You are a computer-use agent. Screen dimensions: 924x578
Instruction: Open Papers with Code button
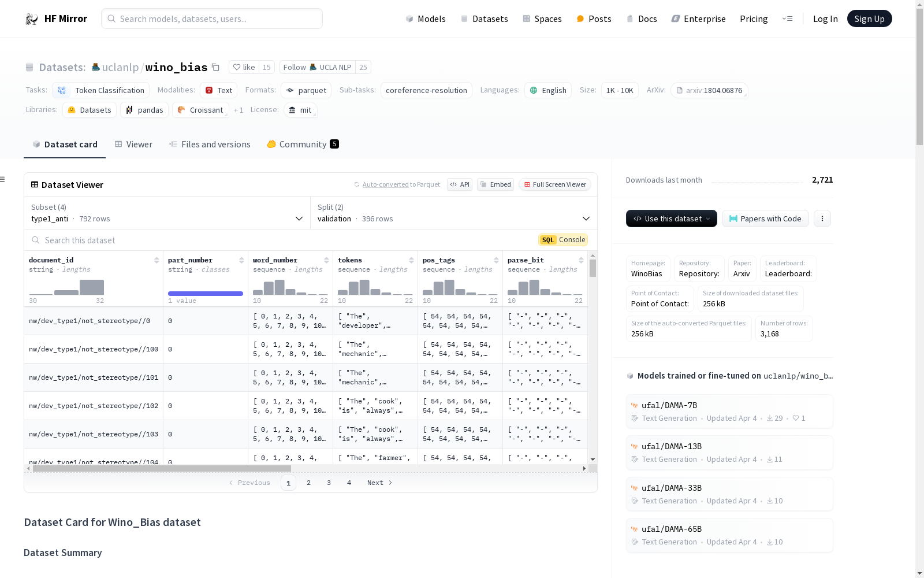coord(765,218)
